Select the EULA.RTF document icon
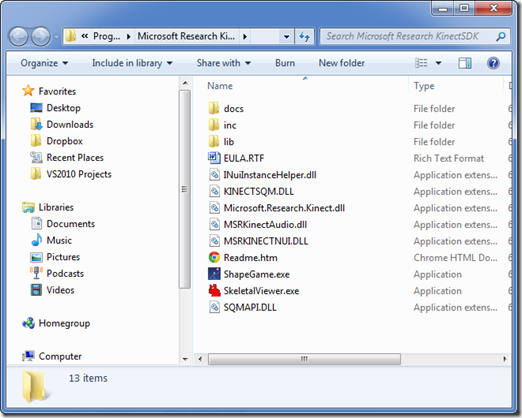The width and height of the screenshot is (522, 418). pyautogui.click(x=214, y=158)
